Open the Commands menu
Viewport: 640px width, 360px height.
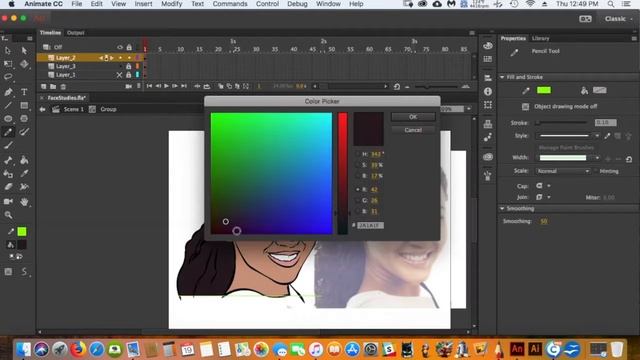click(230, 4)
